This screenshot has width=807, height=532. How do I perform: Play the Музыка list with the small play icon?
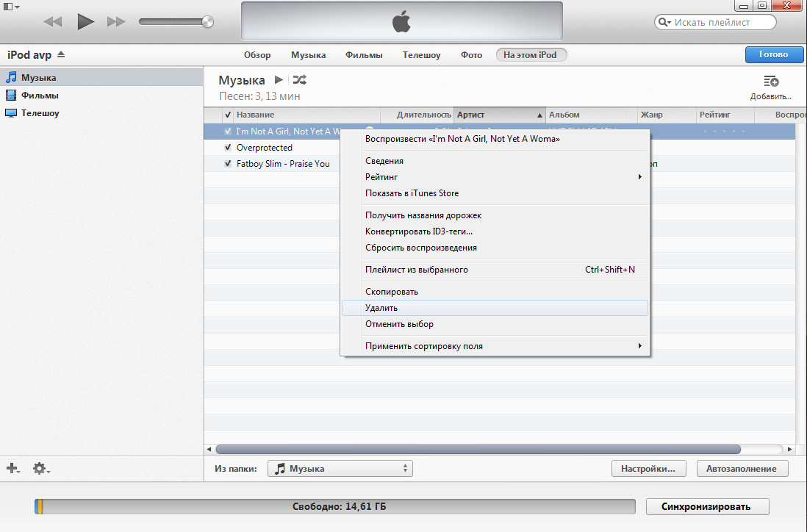pos(279,80)
